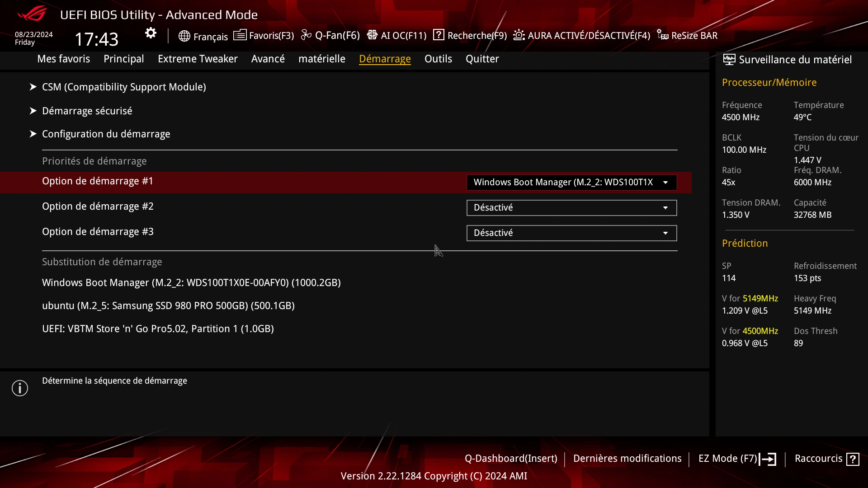Screen dimensions: 868x488
Task: Click the Fréq. DRAM 6000 MHz value
Action: click(x=812, y=183)
